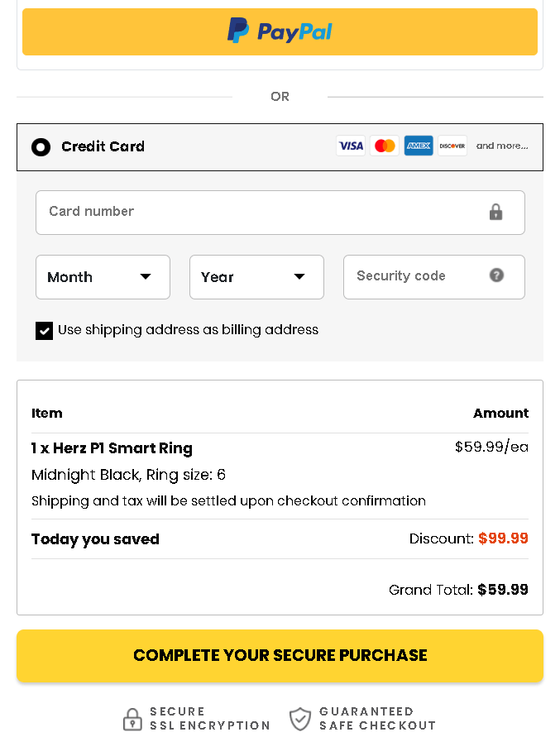Open the Month expiration dropdown
Viewport: 560px width, 737px height.
(x=103, y=276)
